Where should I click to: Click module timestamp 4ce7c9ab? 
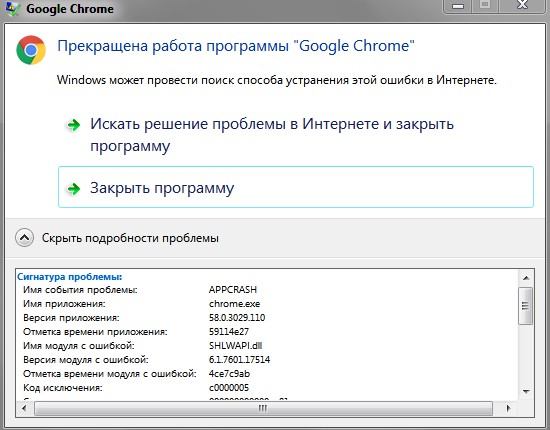point(229,374)
